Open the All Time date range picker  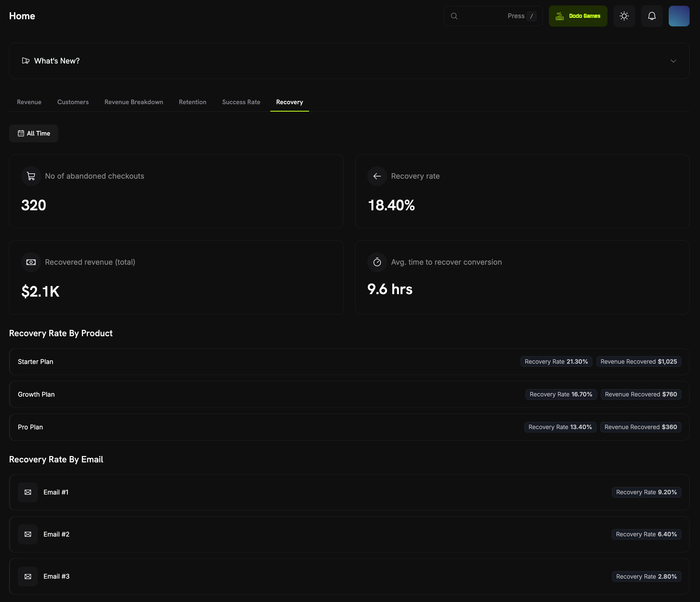(34, 133)
